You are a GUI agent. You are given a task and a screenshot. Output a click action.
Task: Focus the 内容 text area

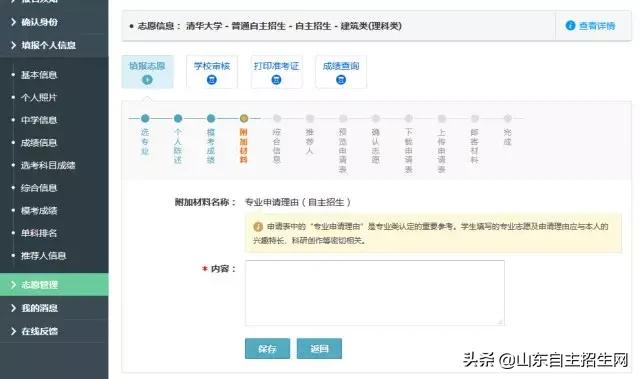point(375,293)
